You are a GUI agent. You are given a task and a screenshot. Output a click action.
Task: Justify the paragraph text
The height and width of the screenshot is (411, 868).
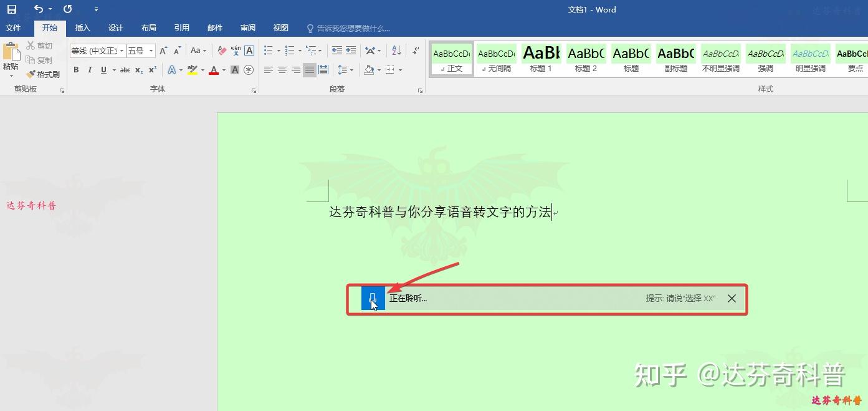310,70
